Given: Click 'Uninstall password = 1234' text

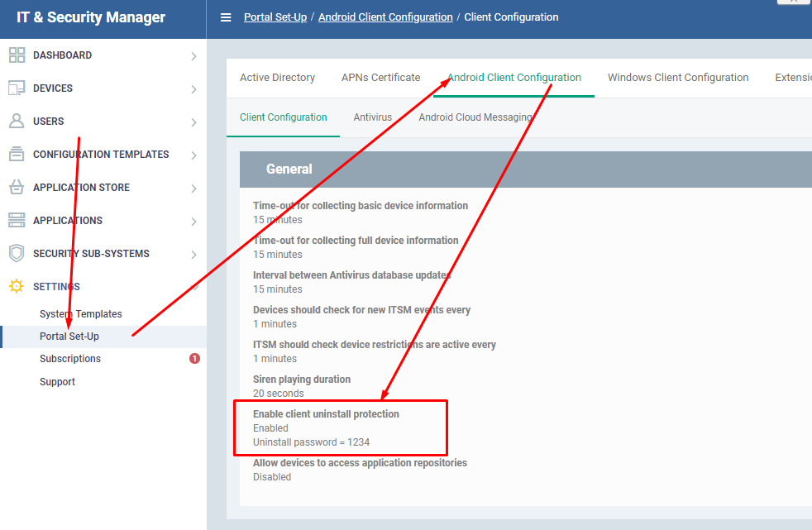Looking at the screenshot, I should point(311,442).
